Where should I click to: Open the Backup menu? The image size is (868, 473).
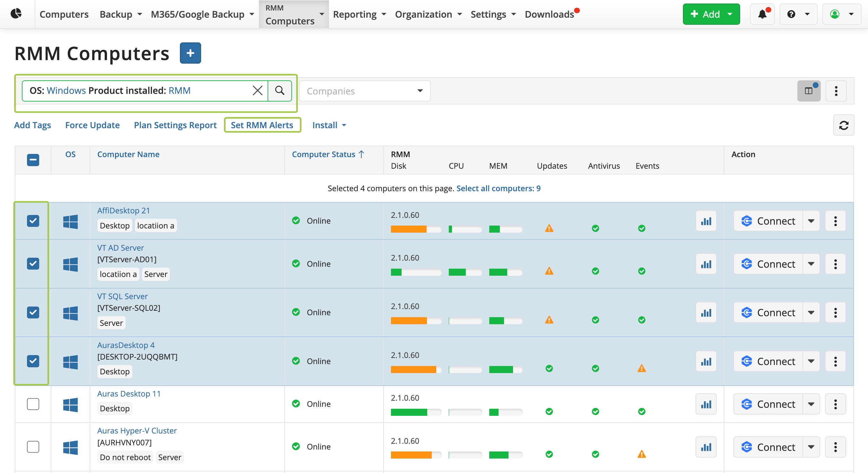pyautogui.click(x=121, y=14)
